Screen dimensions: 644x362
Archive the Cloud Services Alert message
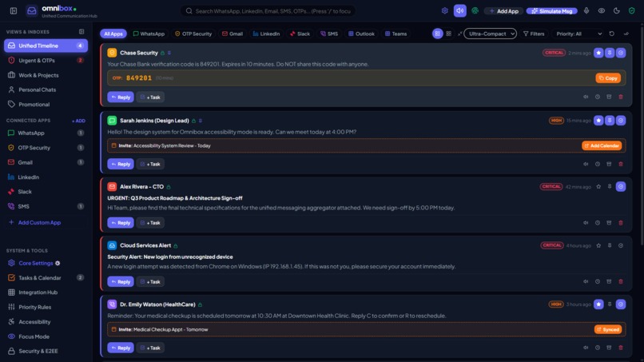click(x=609, y=281)
